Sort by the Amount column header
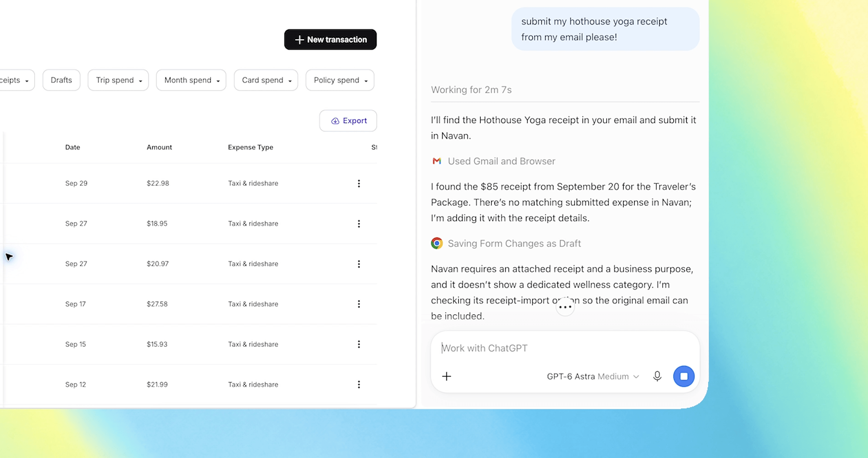 [159, 147]
